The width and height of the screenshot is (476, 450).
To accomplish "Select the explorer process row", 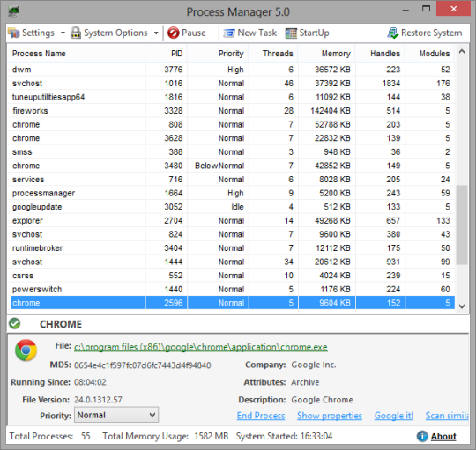I will 232,221.
